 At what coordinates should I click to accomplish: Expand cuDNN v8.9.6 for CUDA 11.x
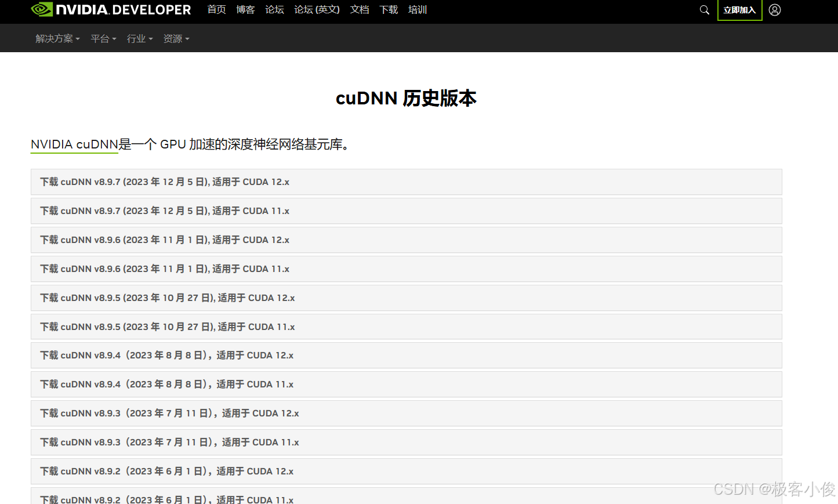point(406,269)
